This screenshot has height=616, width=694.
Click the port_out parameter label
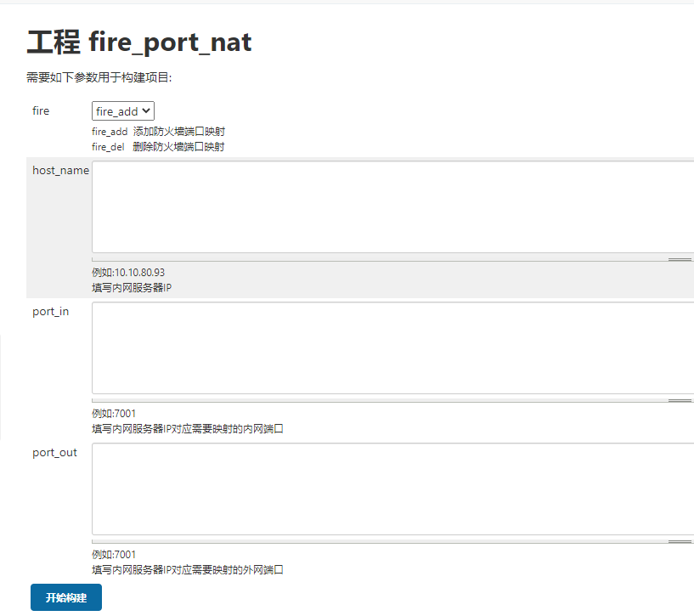(x=54, y=453)
